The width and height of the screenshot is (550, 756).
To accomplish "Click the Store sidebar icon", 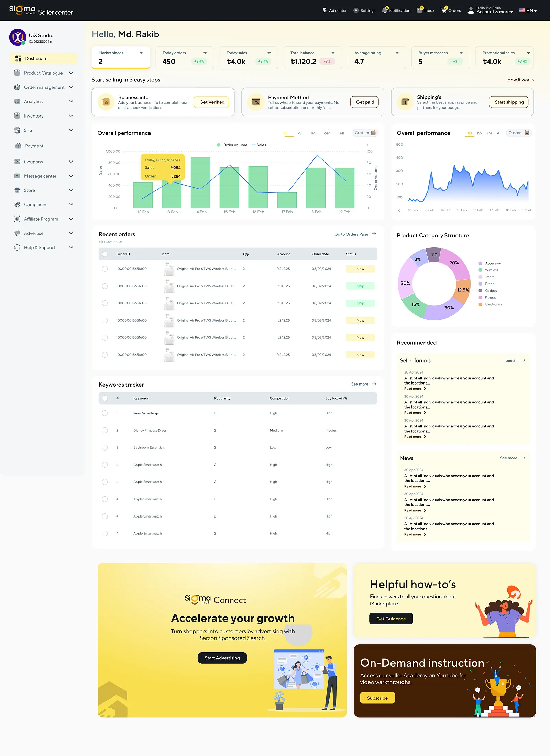I will [17, 190].
